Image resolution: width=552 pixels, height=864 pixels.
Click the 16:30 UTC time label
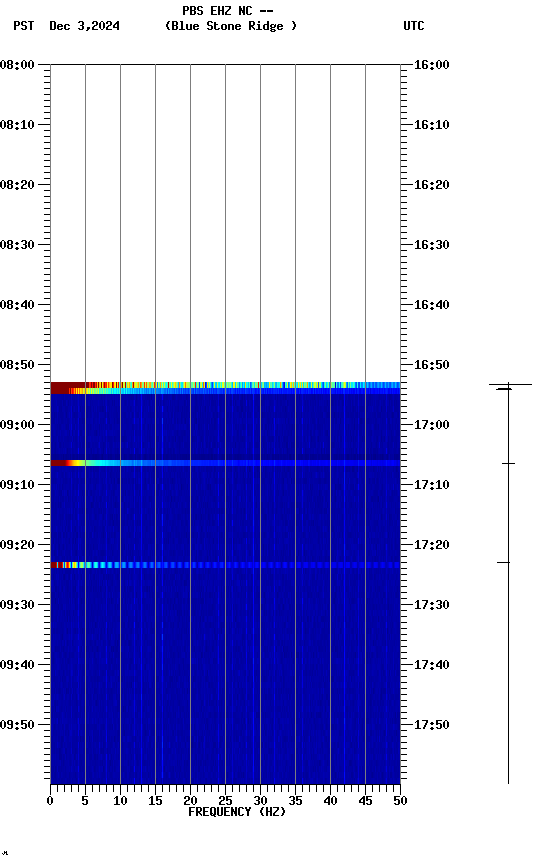point(432,245)
